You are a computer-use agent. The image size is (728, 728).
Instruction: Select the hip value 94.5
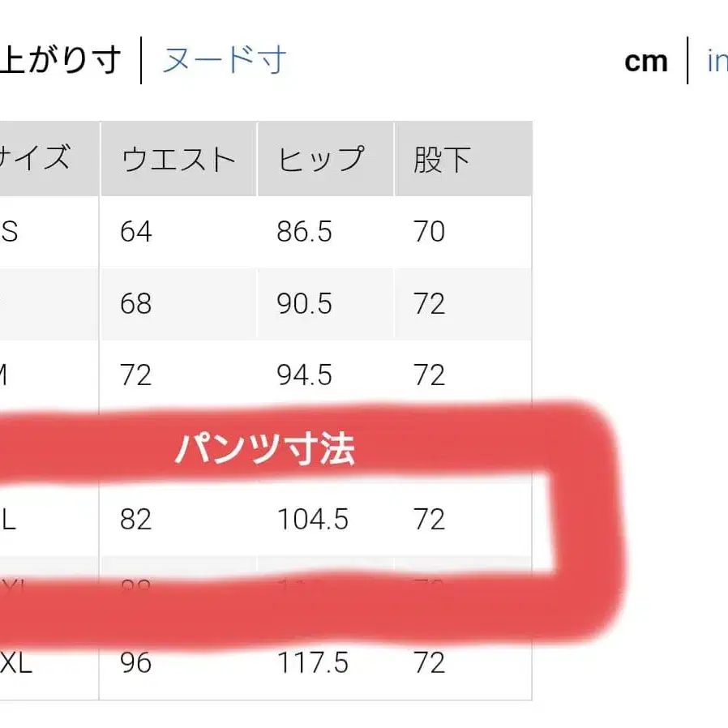click(305, 375)
